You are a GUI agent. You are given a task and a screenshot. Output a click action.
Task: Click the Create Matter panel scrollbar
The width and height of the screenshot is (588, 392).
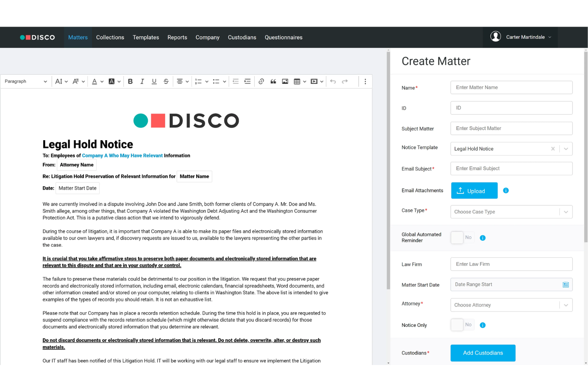click(x=586, y=147)
